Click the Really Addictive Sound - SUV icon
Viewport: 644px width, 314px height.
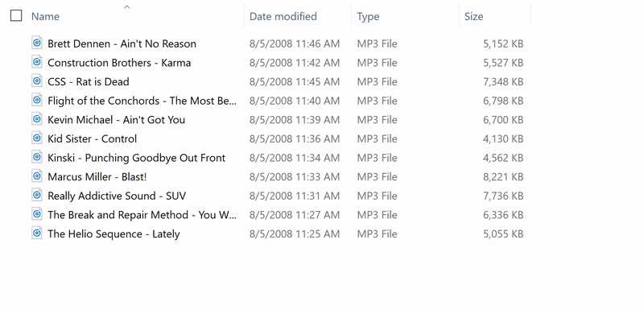coord(37,195)
